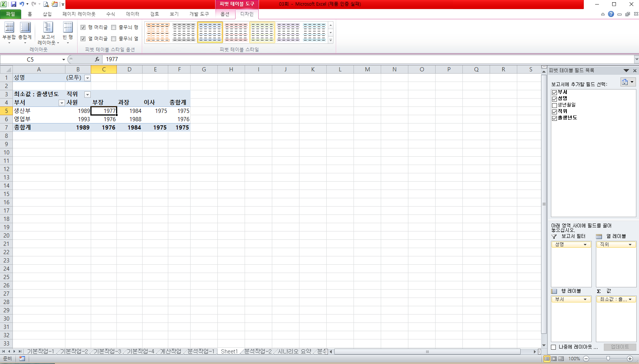The width and height of the screenshot is (639, 364).
Task: Click the Save icon in quick access toolbar
Action: tap(14, 4)
